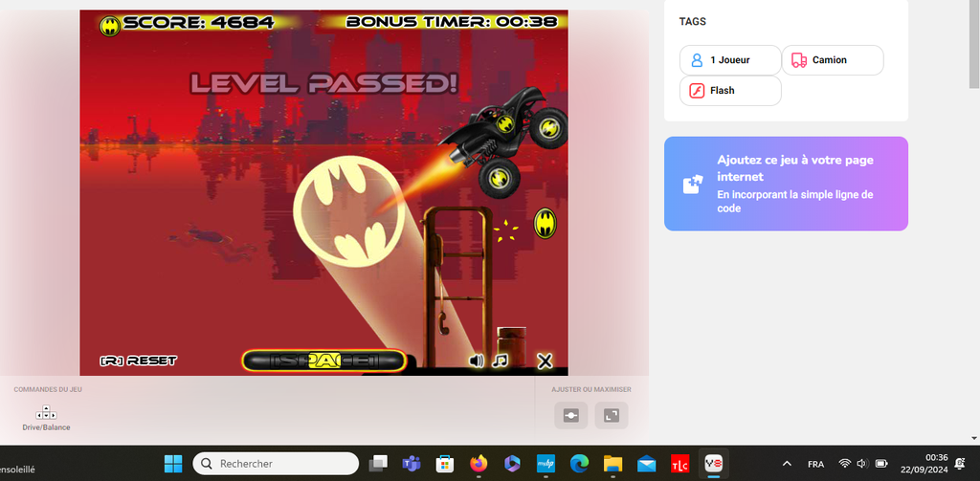
Task: Click the LEVEL PASSED! message
Action: pyautogui.click(x=323, y=83)
